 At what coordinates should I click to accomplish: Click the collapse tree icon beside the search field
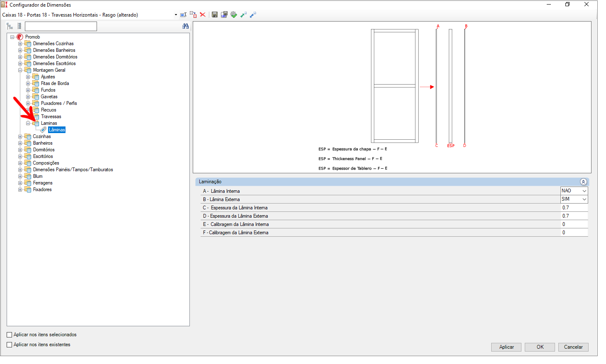[19, 26]
